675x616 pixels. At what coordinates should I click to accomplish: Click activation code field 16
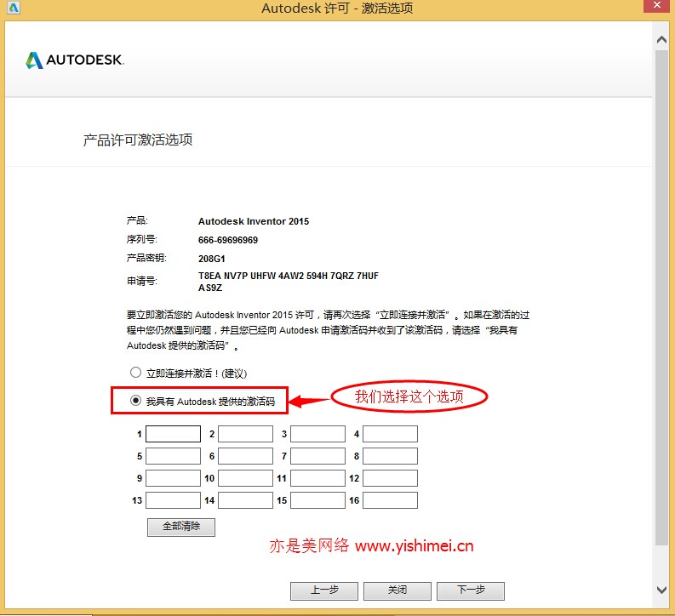coord(390,500)
